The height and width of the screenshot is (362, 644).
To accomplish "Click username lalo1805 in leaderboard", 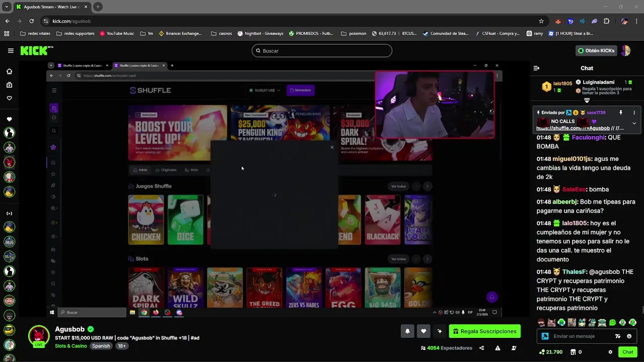I will click(562, 83).
